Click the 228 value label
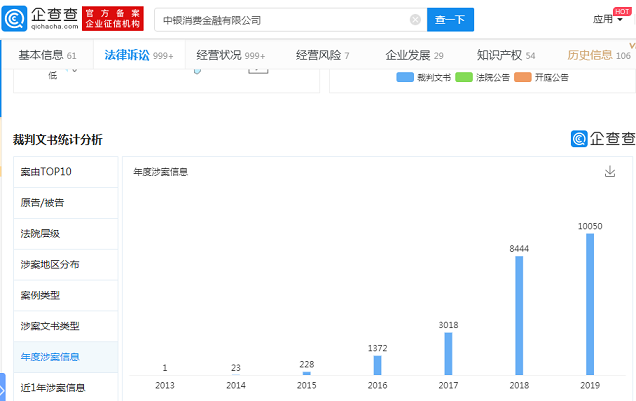636x401 pixels. point(307,365)
